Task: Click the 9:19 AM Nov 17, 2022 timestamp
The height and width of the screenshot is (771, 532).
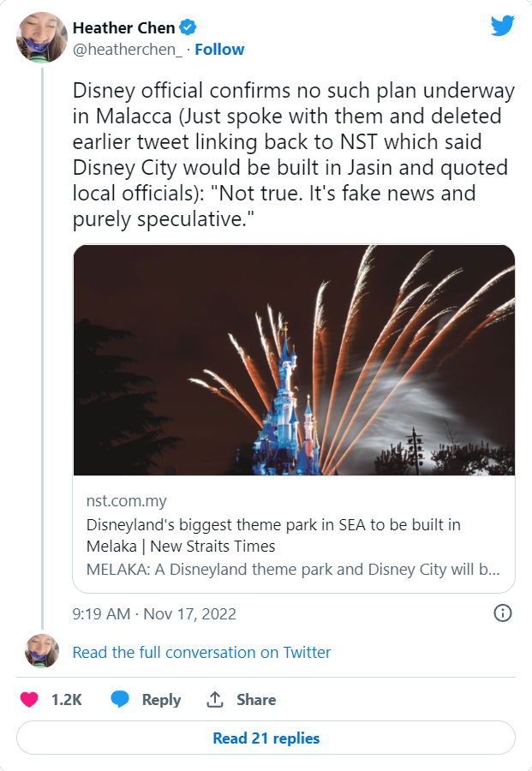Action: [154, 613]
